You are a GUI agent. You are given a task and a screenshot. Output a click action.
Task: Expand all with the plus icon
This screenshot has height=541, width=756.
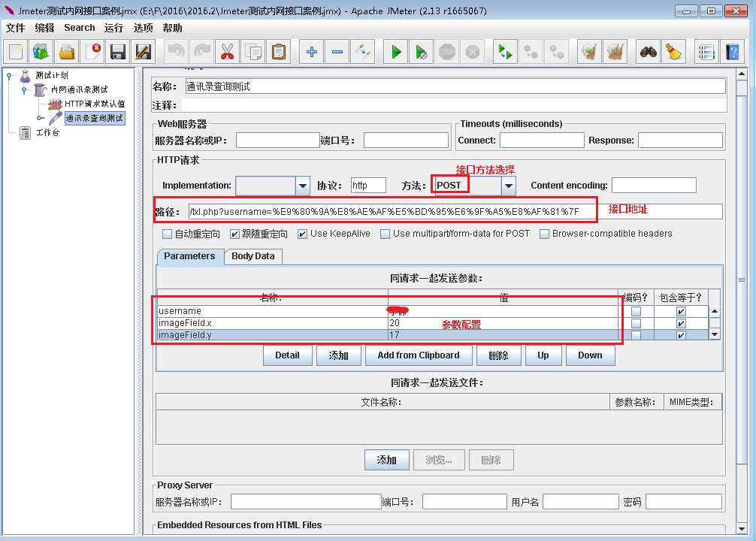311,52
